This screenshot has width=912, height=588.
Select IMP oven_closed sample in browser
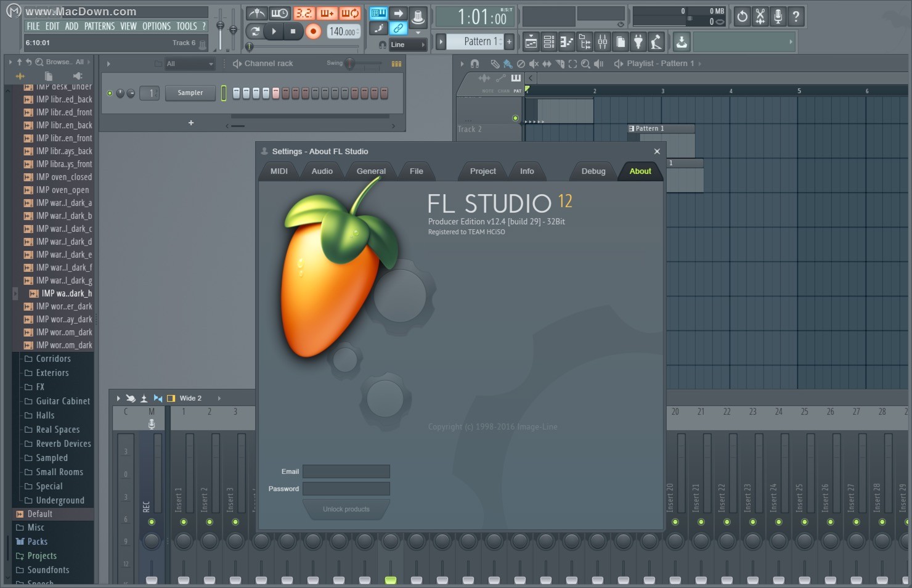pyautogui.click(x=58, y=177)
